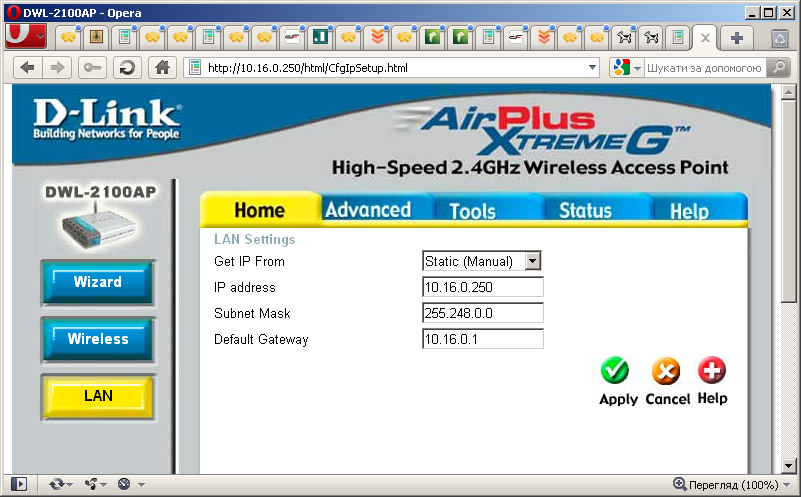
Task: Click the orange Cancel X icon
Action: point(666,371)
